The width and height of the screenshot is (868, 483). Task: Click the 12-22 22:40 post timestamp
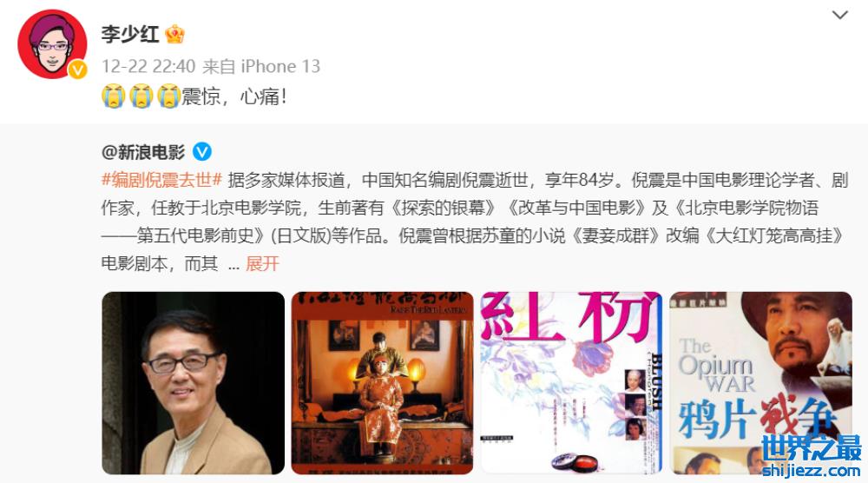tap(148, 67)
